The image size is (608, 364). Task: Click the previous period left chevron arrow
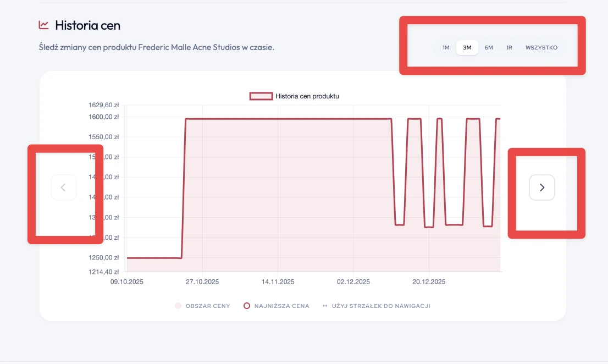63,187
